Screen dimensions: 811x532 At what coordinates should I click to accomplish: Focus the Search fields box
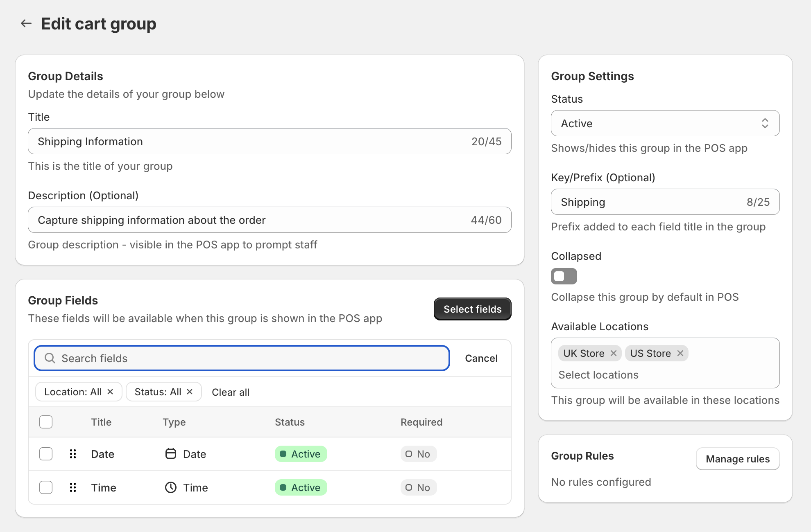(x=242, y=358)
